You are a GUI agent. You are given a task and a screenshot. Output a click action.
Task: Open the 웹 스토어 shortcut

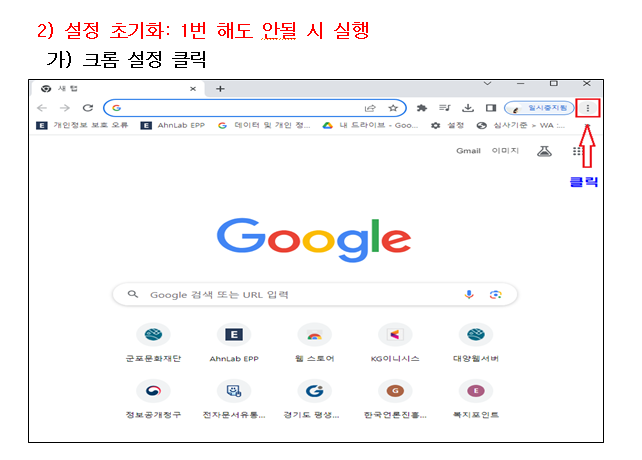coord(314,343)
